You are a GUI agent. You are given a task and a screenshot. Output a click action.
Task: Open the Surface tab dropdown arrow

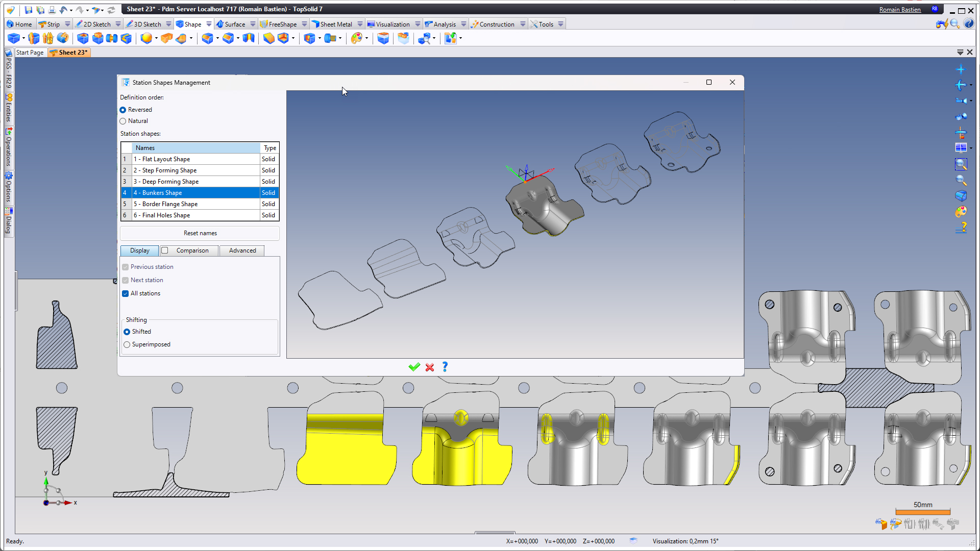253,24
